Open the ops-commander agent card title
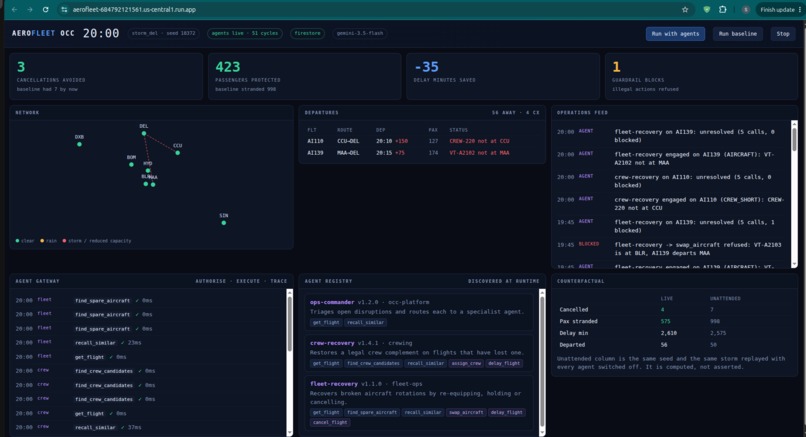 pyautogui.click(x=332, y=302)
